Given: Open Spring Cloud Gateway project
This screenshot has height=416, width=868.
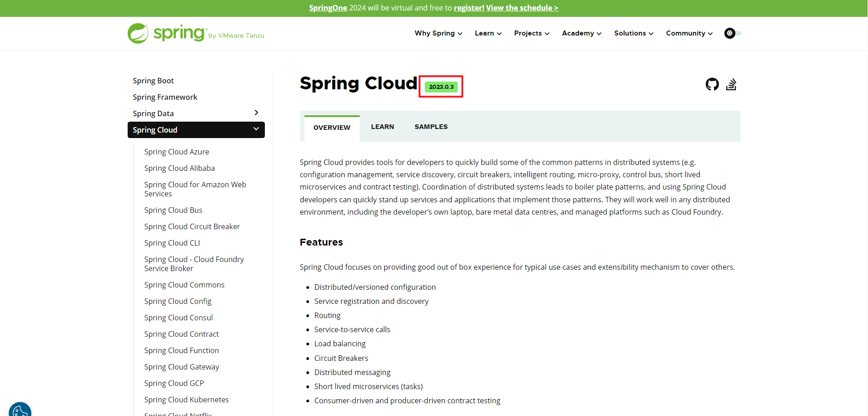Looking at the screenshot, I should (181, 367).
